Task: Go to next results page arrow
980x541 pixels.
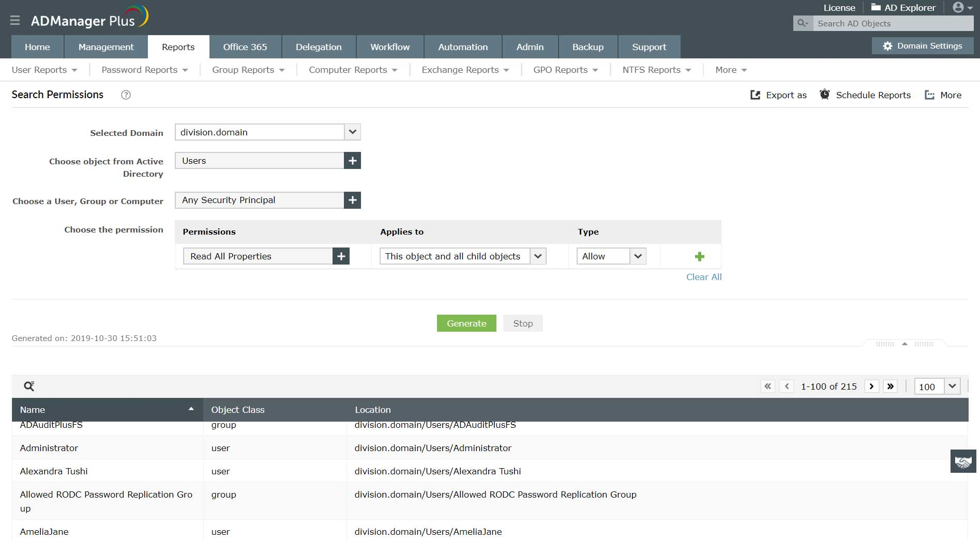Action: click(x=871, y=386)
